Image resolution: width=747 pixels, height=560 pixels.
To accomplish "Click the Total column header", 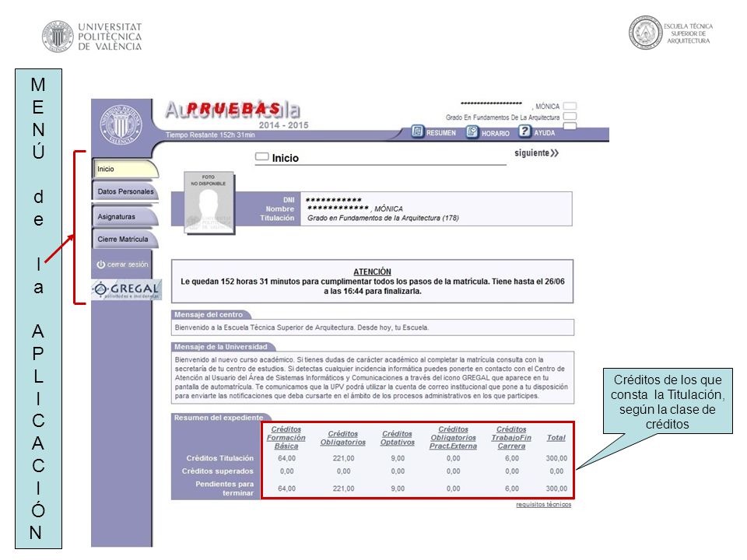I will [x=556, y=438].
